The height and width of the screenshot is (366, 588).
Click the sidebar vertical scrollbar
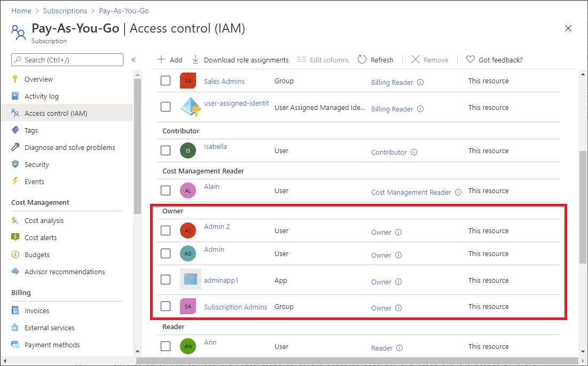[137, 146]
